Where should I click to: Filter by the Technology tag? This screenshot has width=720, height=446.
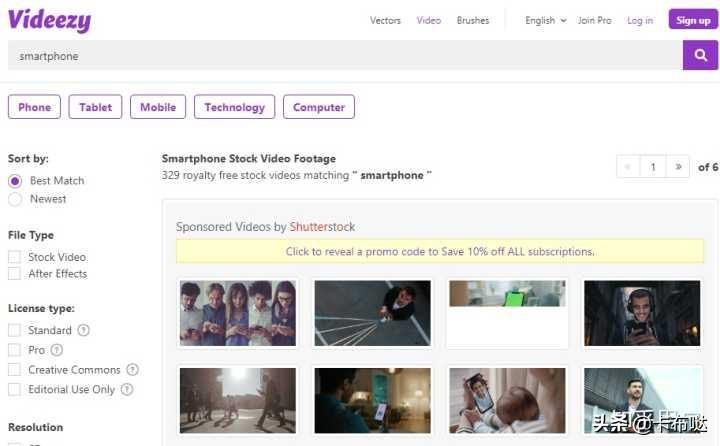[235, 107]
